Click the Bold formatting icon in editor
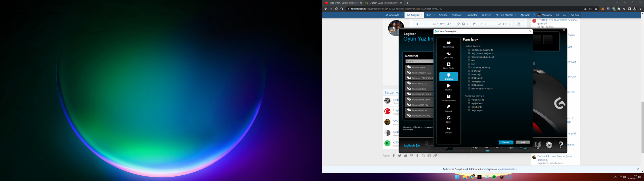This screenshot has height=181, width=644. pyautogui.click(x=417, y=24)
